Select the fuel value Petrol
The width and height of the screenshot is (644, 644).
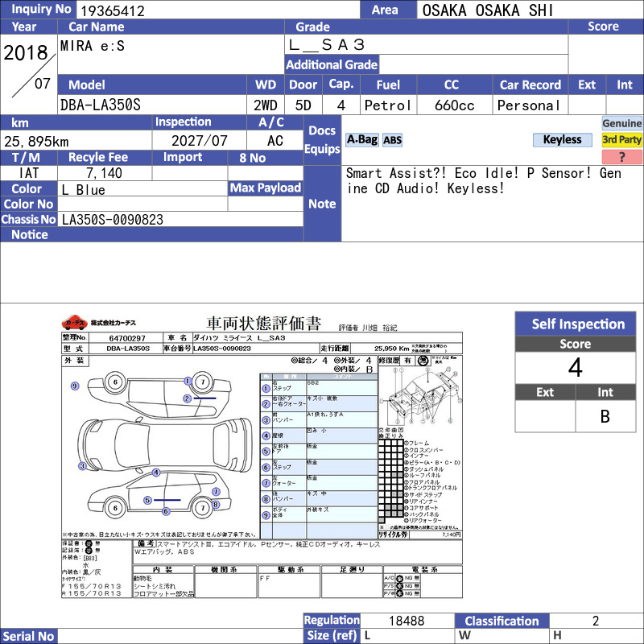pyautogui.click(x=388, y=105)
